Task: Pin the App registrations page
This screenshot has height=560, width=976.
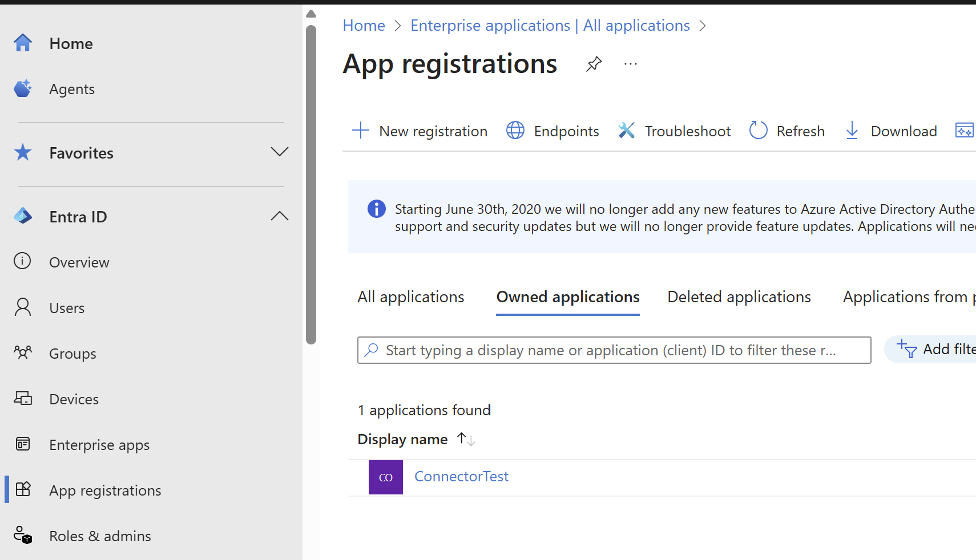Action: click(594, 64)
